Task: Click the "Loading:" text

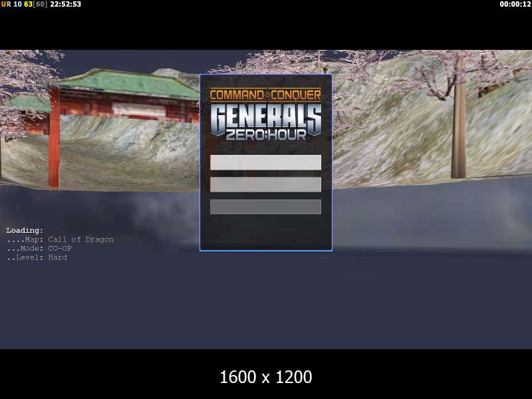Action: [x=25, y=231]
